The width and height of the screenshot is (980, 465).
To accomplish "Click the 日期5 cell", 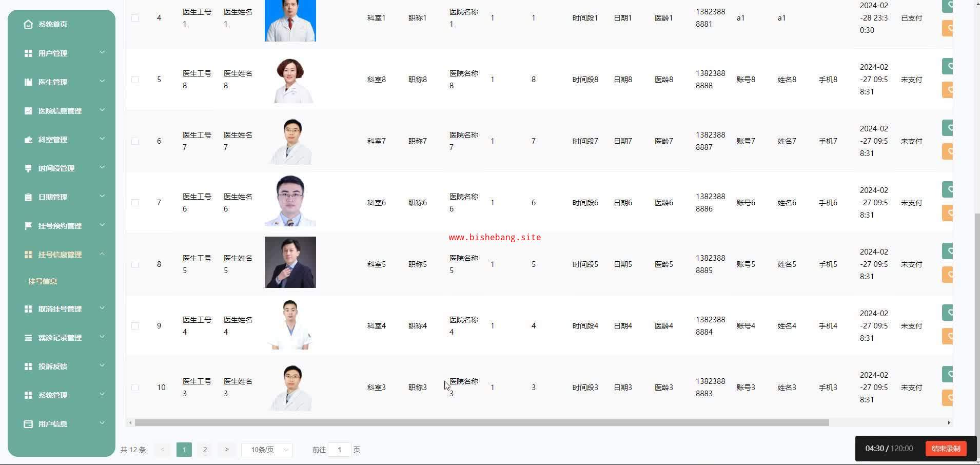I will point(623,264).
